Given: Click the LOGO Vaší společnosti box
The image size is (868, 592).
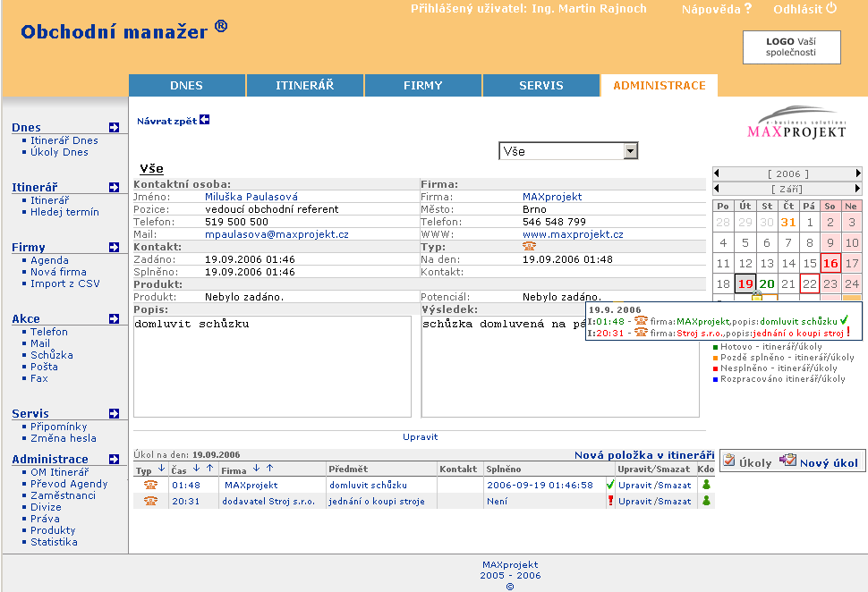Looking at the screenshot, I should pos(792,47).
